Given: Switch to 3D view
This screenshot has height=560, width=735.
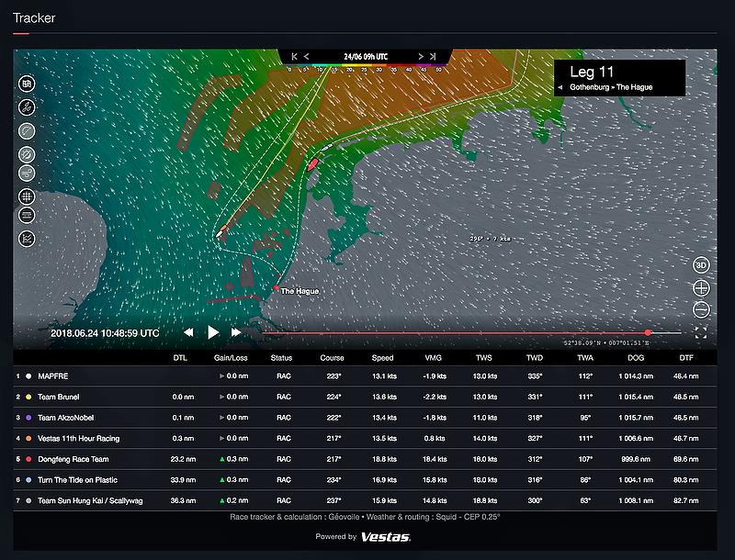Looking at the screenshot, I should [x=701, y=265].
